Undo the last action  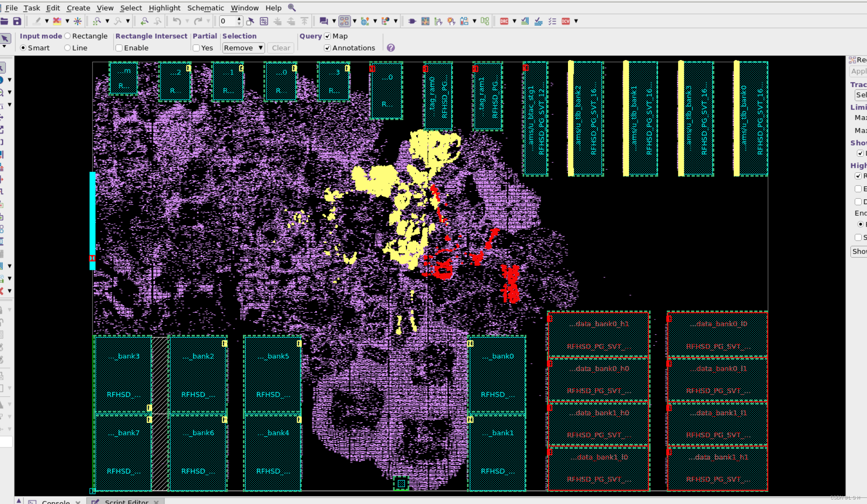coord(176,21)
